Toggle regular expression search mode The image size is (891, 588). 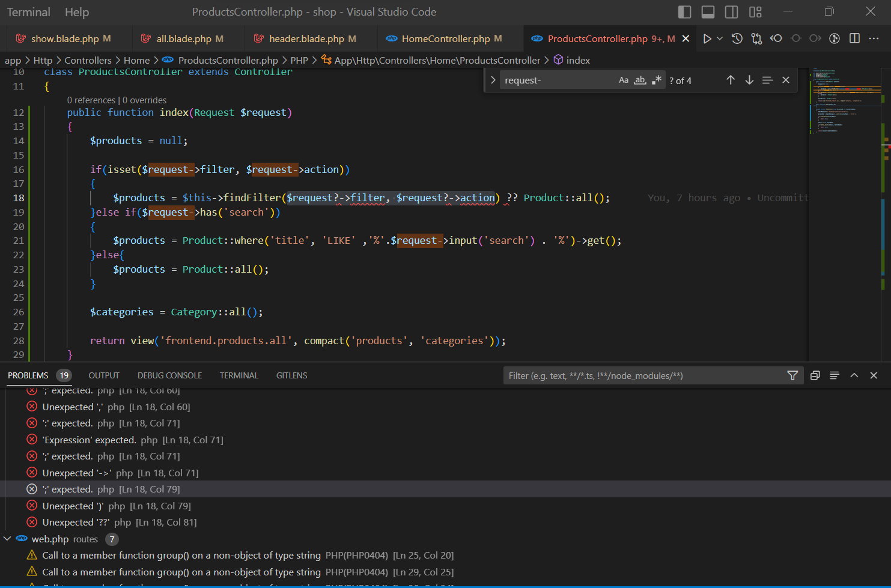point(657,79)
